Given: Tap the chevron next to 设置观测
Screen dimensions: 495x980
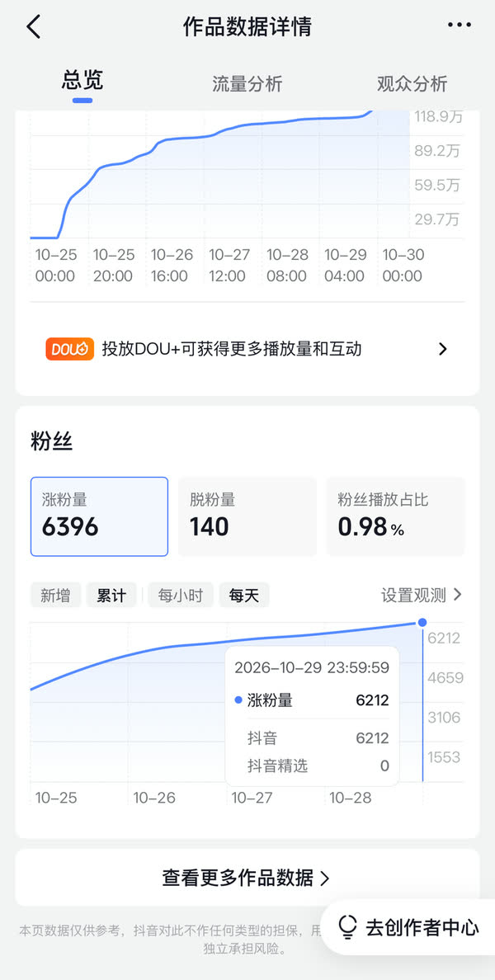Looking at the screenshot, I should pos(458,595).
